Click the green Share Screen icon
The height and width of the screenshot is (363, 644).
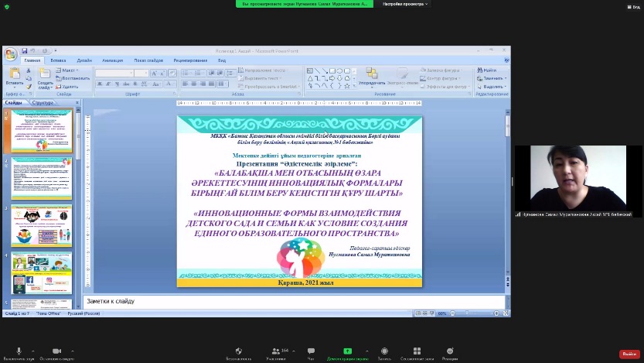[347, 351]
